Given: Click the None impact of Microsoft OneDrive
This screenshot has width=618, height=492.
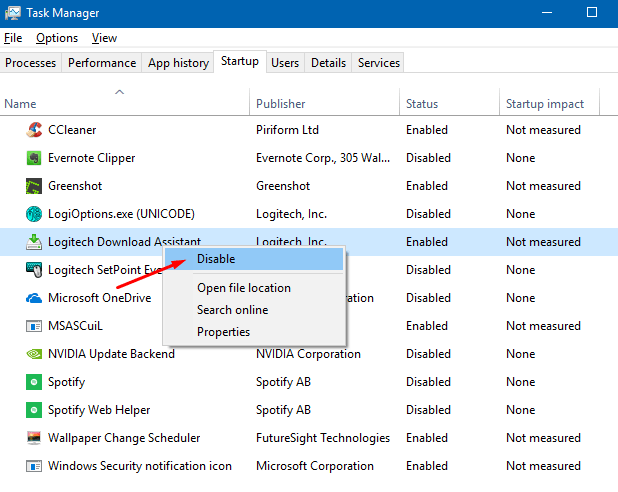Looking at the screenshot, I should [x=521, y=298].
